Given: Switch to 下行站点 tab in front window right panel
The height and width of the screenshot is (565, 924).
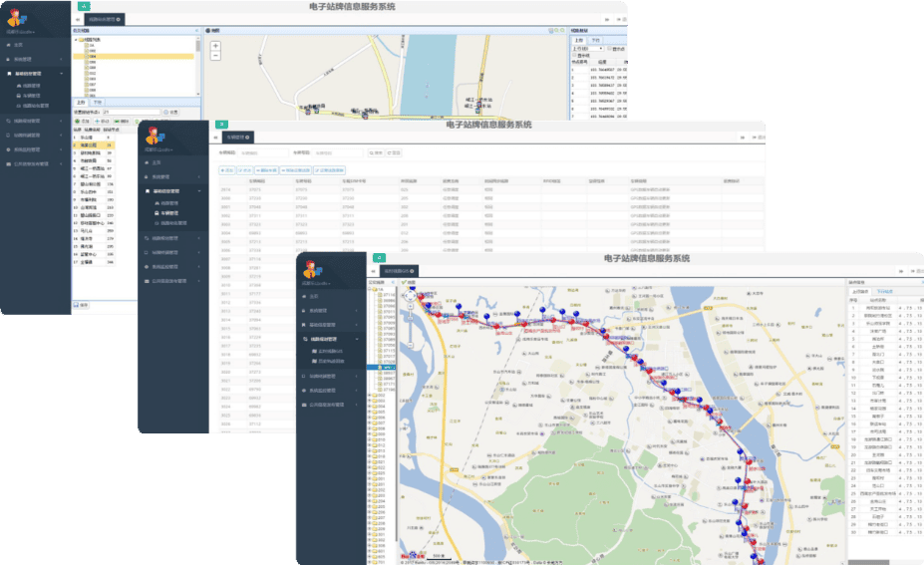Looking at the screenshot, I should (884, 291).
